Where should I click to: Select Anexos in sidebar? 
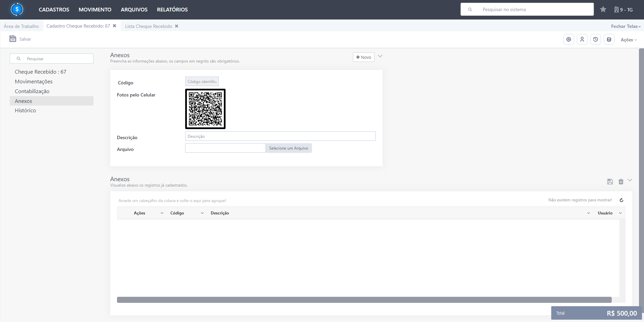(x=51, y=101)
